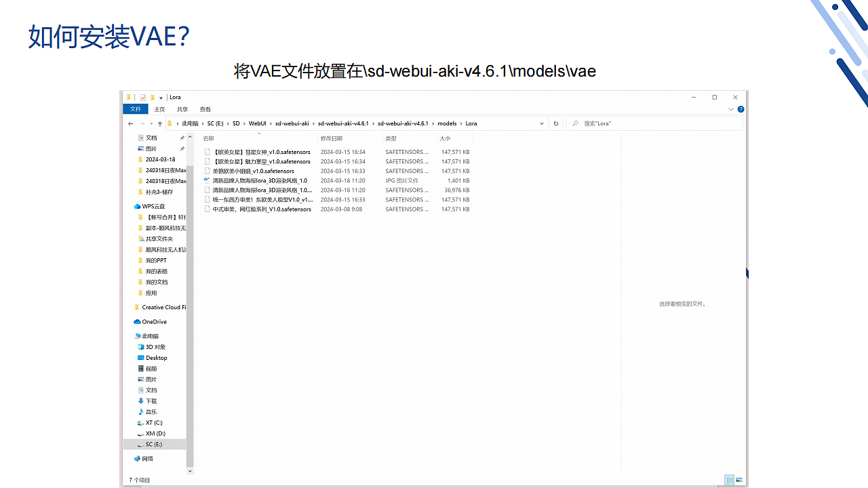Switch to the 查看 ribbon tab
This screenshot has width=868, height=488.
[x=205, y=109]
